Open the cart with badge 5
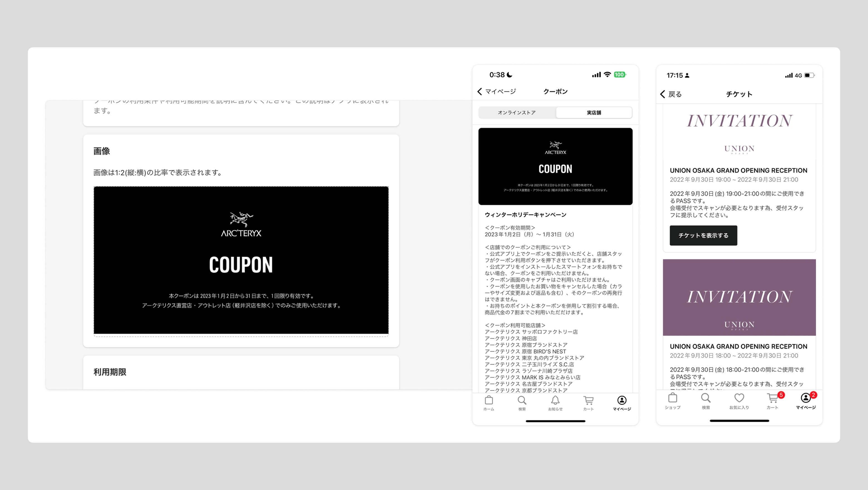This screenshot has height=490, width=868. coord(772,398)
